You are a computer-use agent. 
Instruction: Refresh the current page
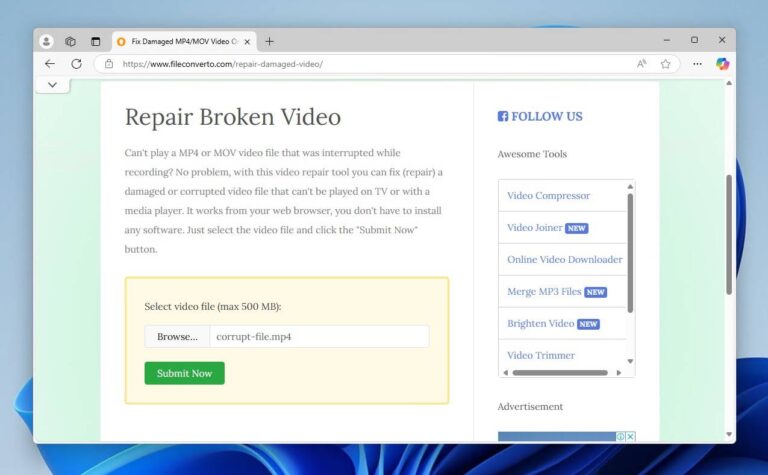click(x=76, y=64)
